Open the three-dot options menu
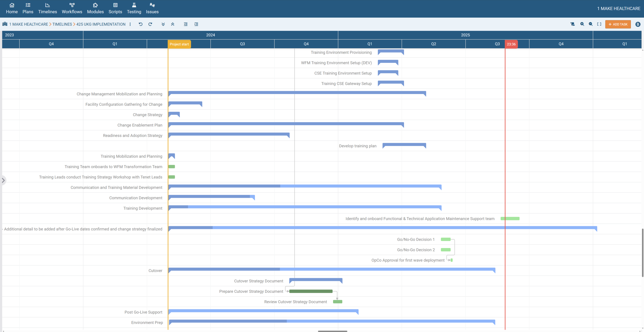Screen dimensions: 644x332 coord(130,24)
